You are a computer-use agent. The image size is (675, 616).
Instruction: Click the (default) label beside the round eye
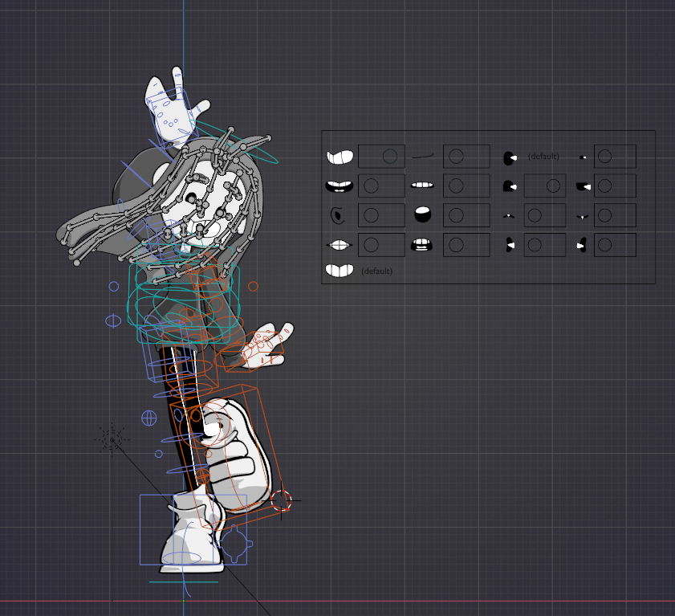click(543, 157)
